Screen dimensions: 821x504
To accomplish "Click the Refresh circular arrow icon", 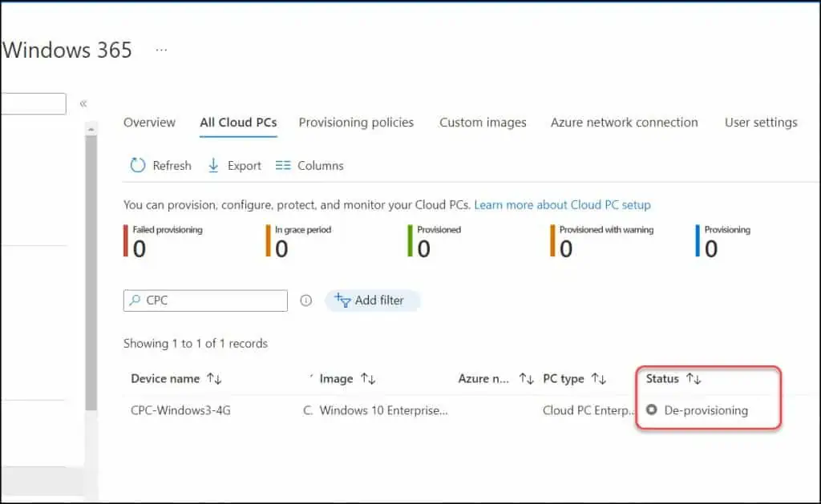I will 138,165.
